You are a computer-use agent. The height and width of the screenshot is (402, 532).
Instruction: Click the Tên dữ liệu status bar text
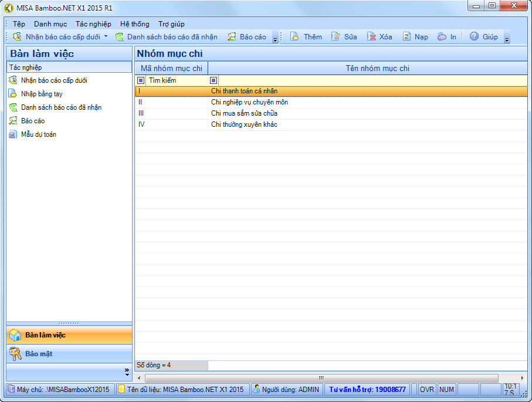[x=185, y=390]
